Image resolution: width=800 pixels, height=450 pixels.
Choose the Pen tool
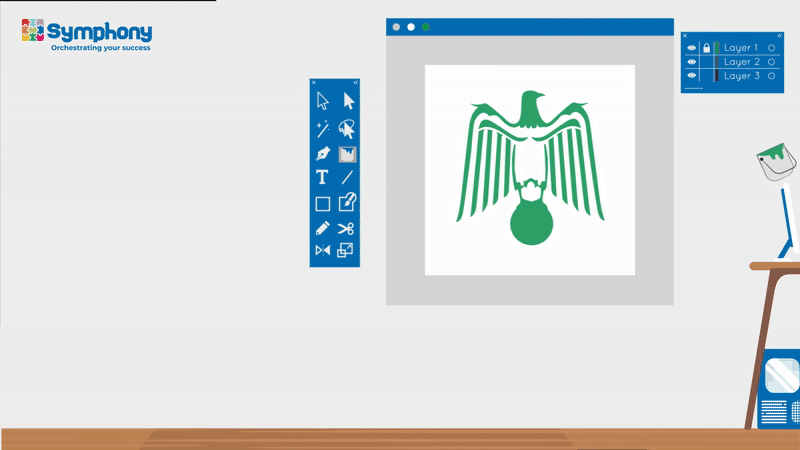pos(322,154)
